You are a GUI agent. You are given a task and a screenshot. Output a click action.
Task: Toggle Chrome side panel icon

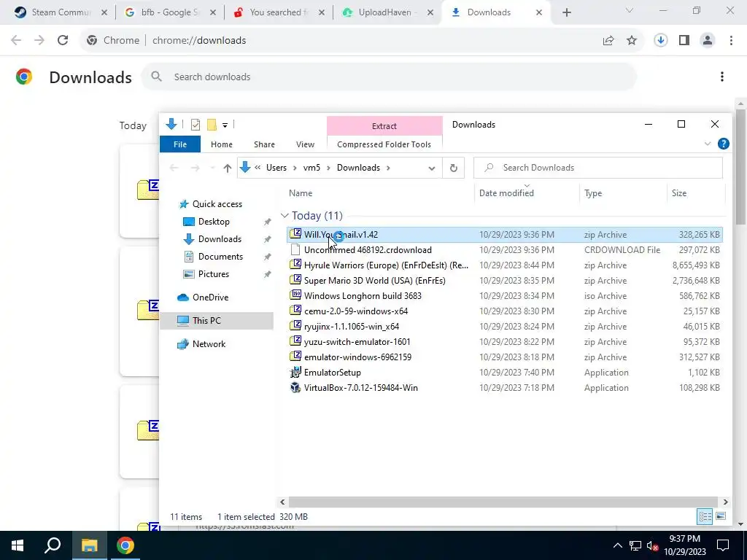(x=684, y=41)
